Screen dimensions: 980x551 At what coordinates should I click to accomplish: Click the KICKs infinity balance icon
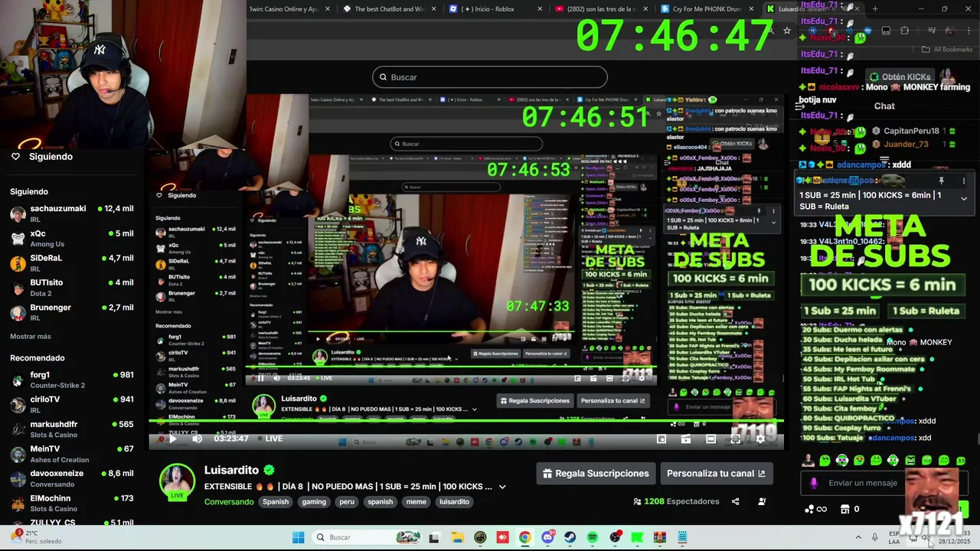[x=816, y=509]
